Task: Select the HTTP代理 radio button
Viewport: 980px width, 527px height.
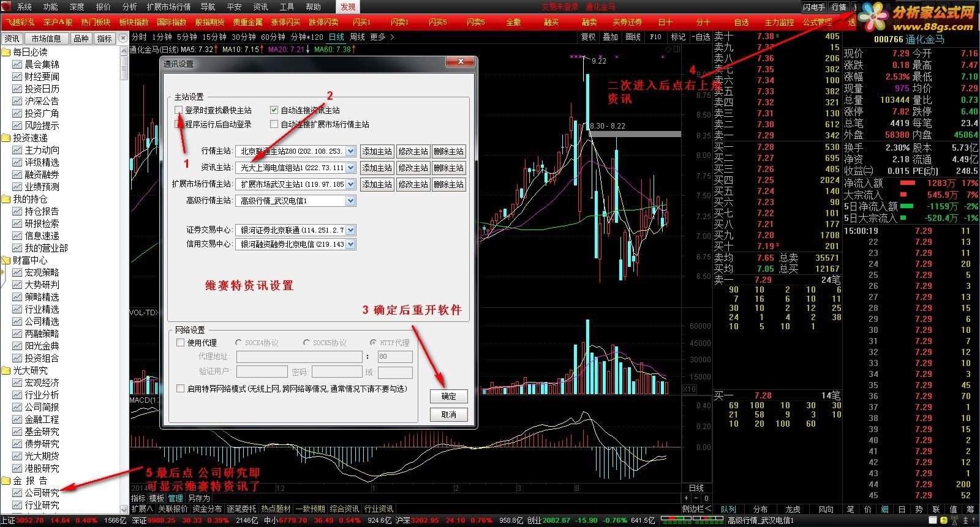Action: click(x=373, y=343)
